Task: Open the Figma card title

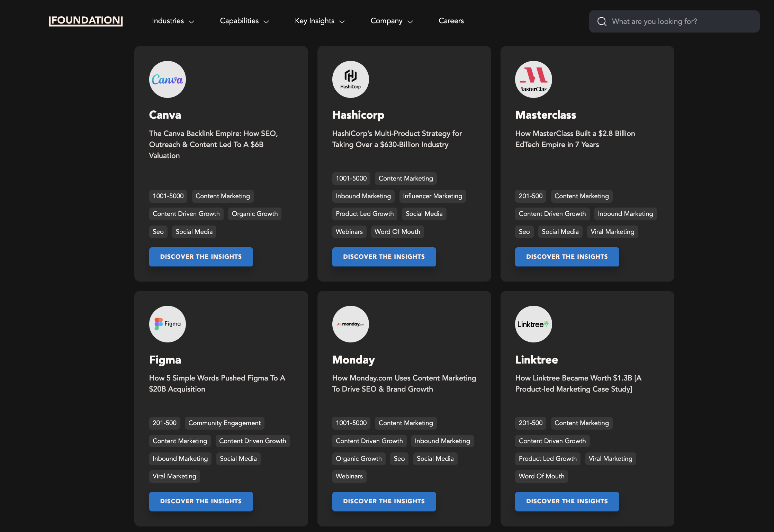Action: coord(165,360)
